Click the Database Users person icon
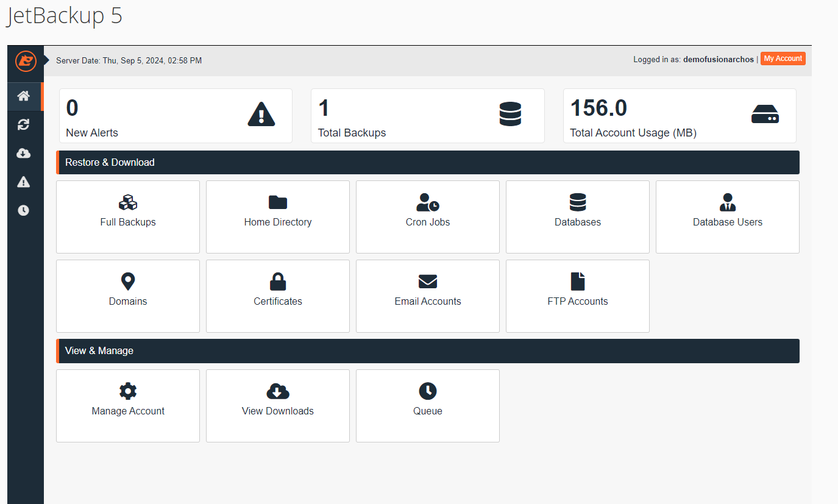The image size is (838, 504). tap(728, 202)
